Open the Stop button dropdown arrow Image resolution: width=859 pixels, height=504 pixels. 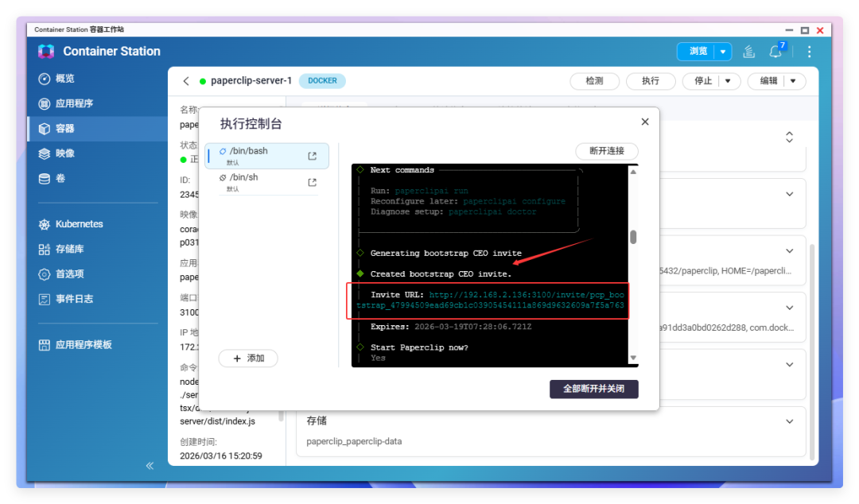tap(728, 81)
